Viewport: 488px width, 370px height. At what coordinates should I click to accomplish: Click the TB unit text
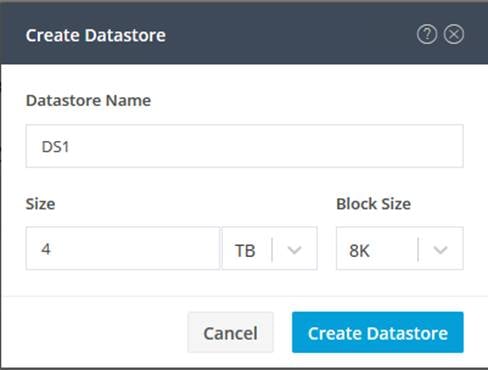pyautogui.click(x=245, y=251)
